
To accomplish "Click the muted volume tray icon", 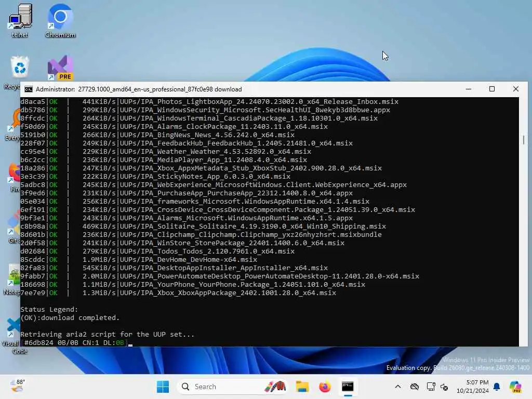I will click(x=445, y=387).
